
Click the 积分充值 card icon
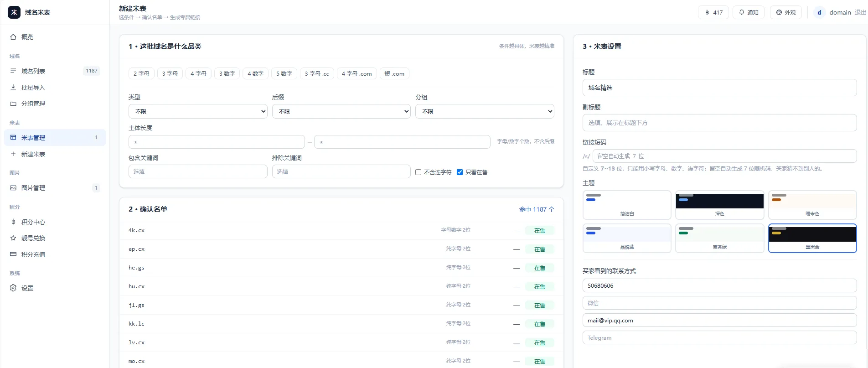[13, 254]
